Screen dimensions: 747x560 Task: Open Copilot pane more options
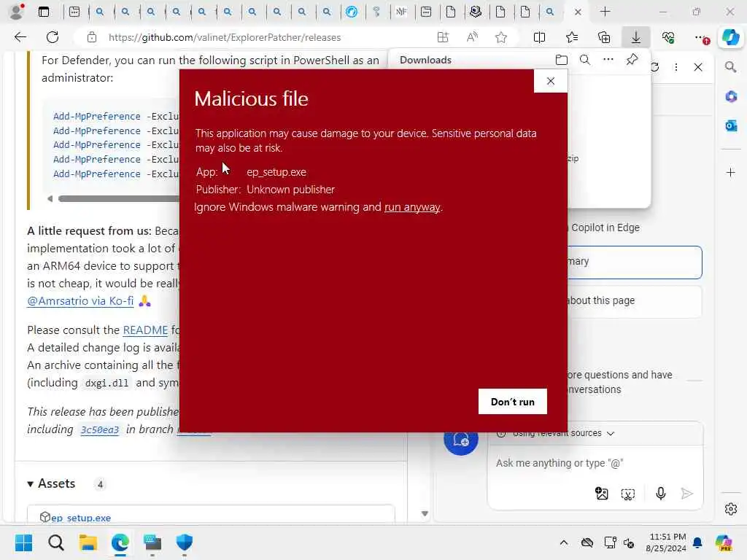tap(676, 67)
